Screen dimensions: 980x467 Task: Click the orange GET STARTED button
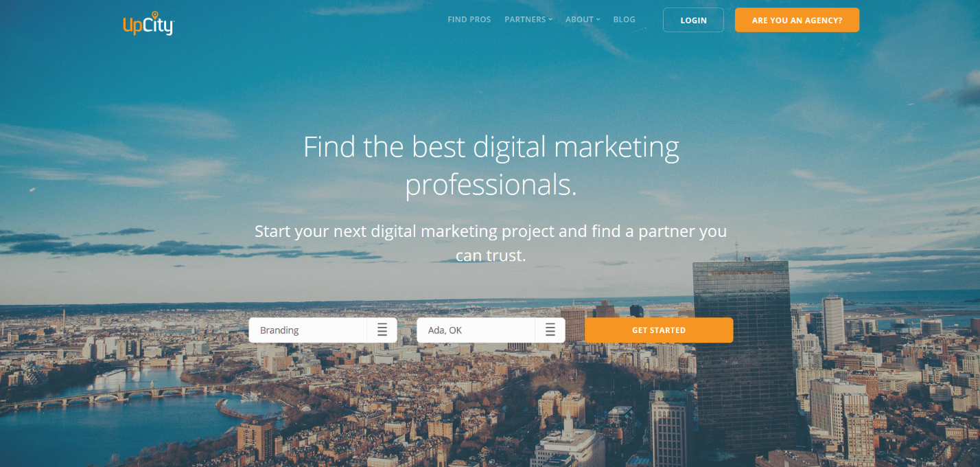coord(659,330)
